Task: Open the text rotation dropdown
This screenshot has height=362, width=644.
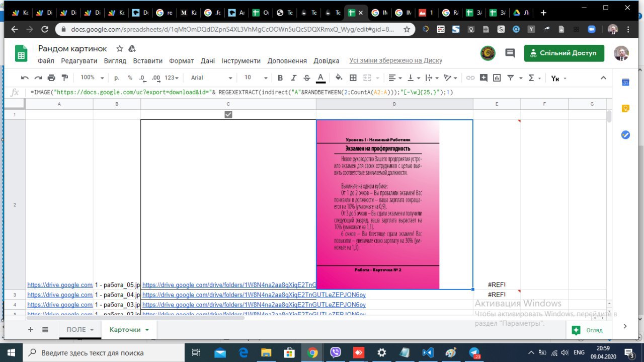Action: click(450, 78)
